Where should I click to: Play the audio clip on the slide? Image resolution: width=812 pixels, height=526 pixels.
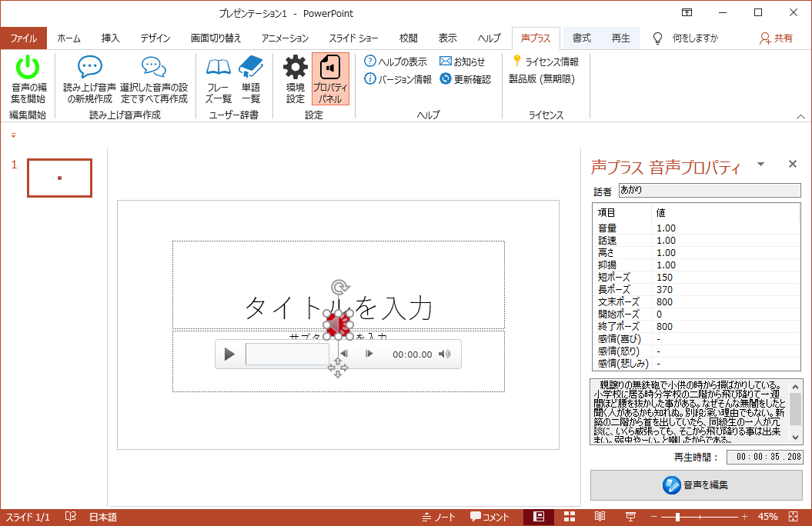pos(229,355)
